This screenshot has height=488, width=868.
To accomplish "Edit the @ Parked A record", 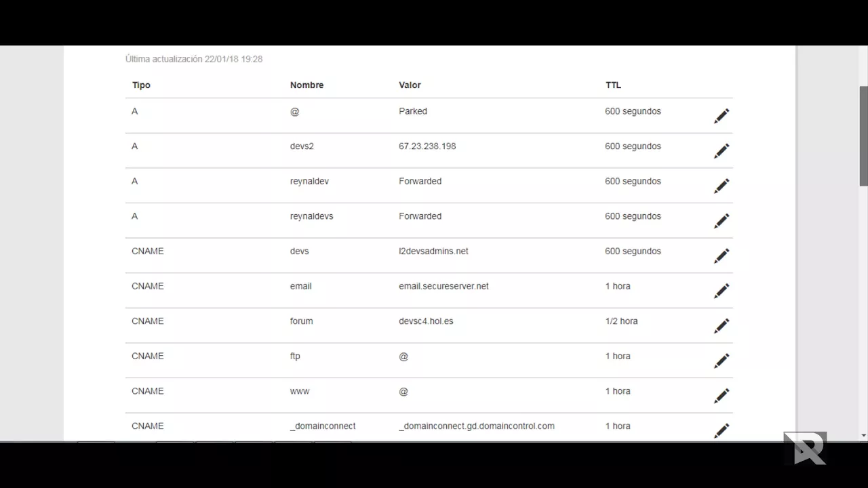I will (722, 116).
